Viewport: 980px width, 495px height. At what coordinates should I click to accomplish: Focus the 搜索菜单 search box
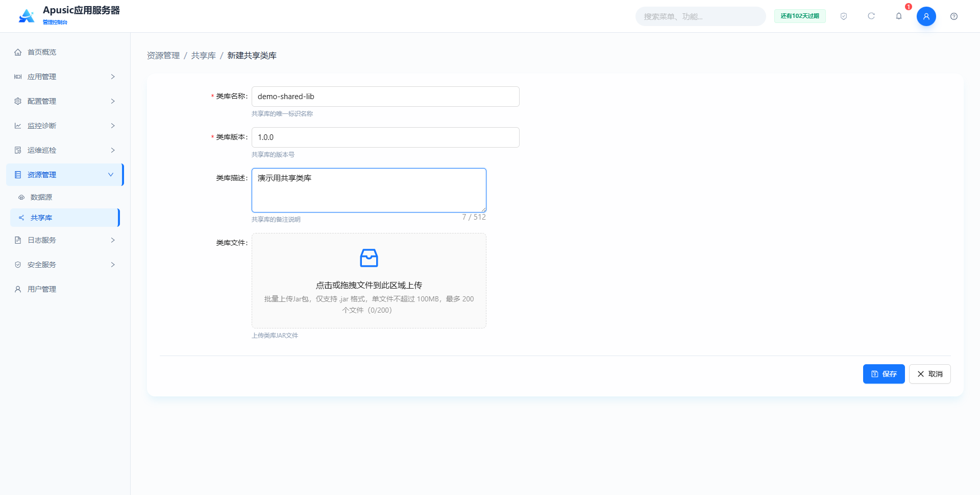click(x=700, y=16)
